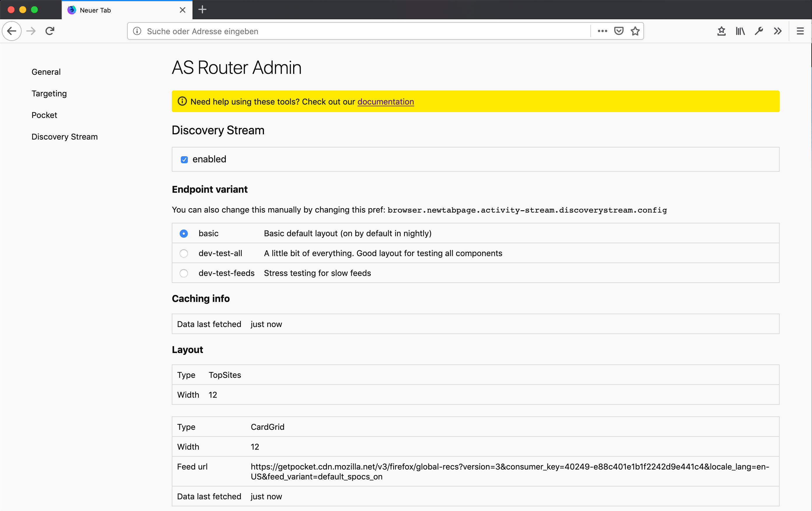Viewport: 812px width, 511px height.
Task: Open a new tab with plus button
Action: tap(202, 10)
